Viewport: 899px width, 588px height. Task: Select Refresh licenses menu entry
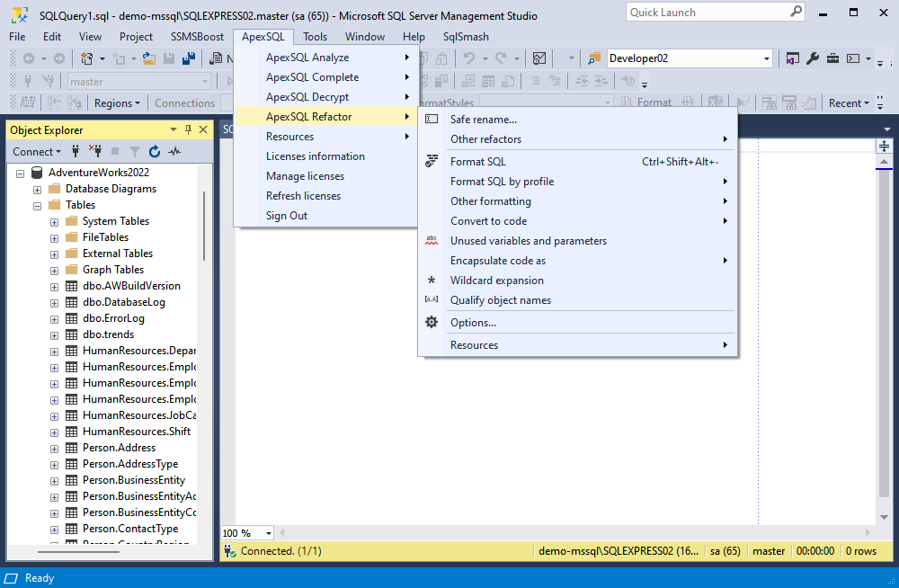point(325,196)
